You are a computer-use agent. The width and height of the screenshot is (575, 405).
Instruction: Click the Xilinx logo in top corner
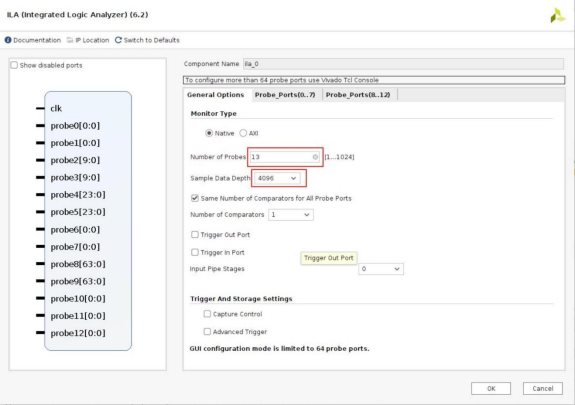[557, 16]
